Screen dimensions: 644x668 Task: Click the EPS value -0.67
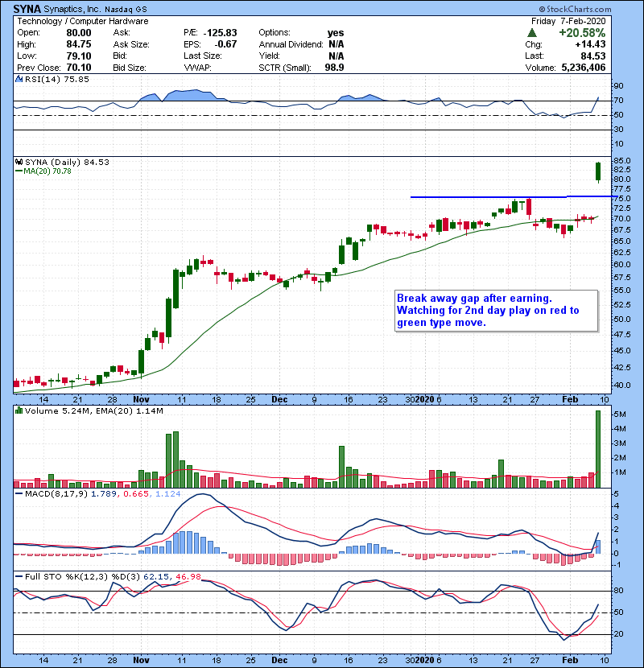tap(225, 44)
